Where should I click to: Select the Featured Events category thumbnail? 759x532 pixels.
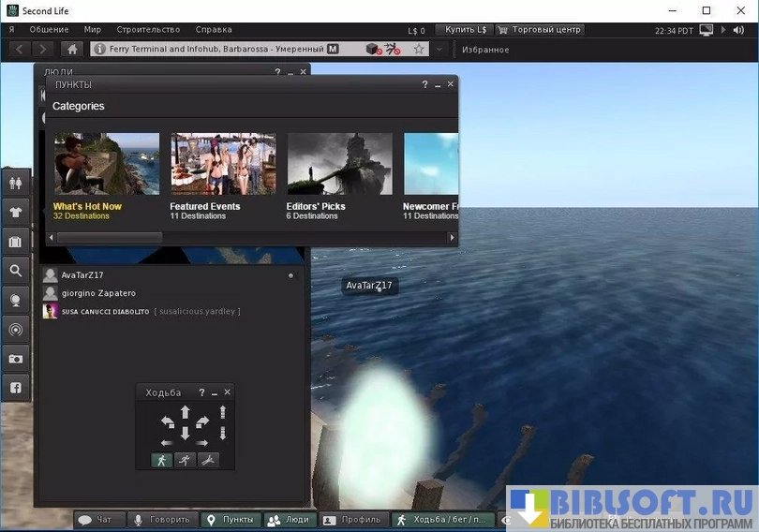(x=223, y=164)
